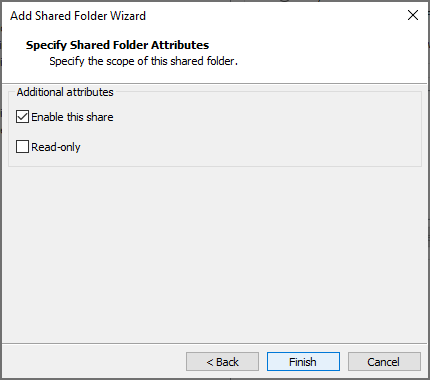Image resolution: width=430 pixels, height=380 pixels.
Task: Click the '<' arrow on the Back button
Action: [x=210, y=362]
